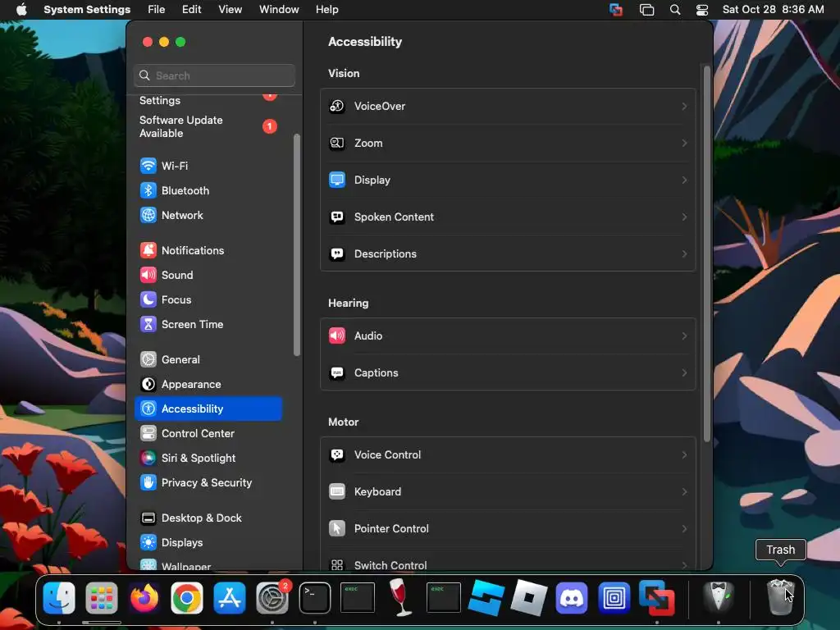
Task: Click the Search field in sidebar
Action: pos(214,75)
